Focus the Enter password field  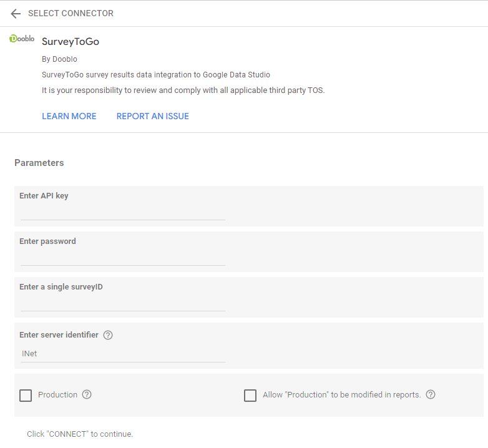pos(122,259)
